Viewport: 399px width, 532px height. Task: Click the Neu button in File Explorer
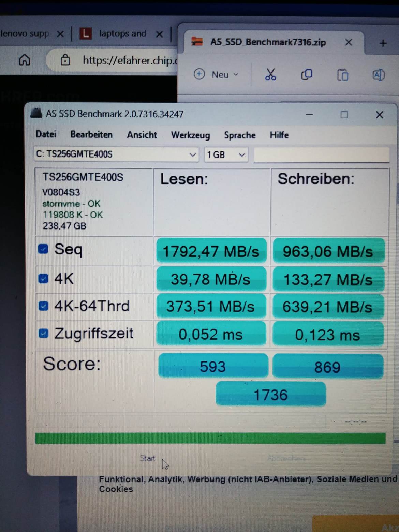point(216,74)
